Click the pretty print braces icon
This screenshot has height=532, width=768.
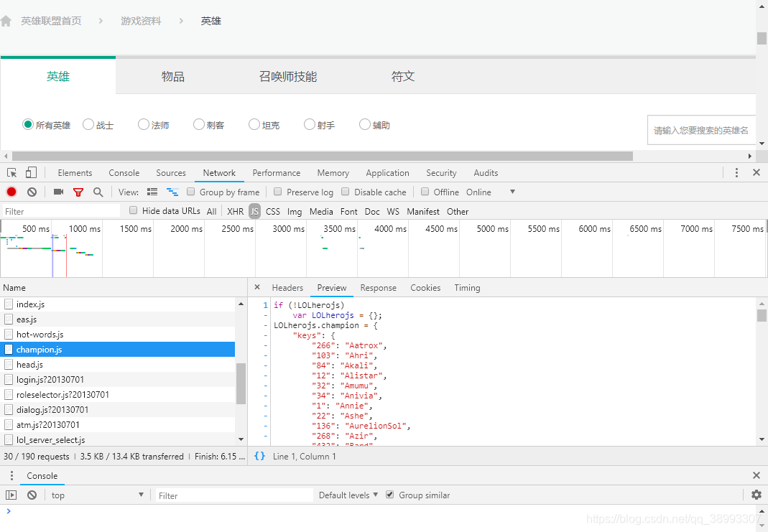coord(259,456)
